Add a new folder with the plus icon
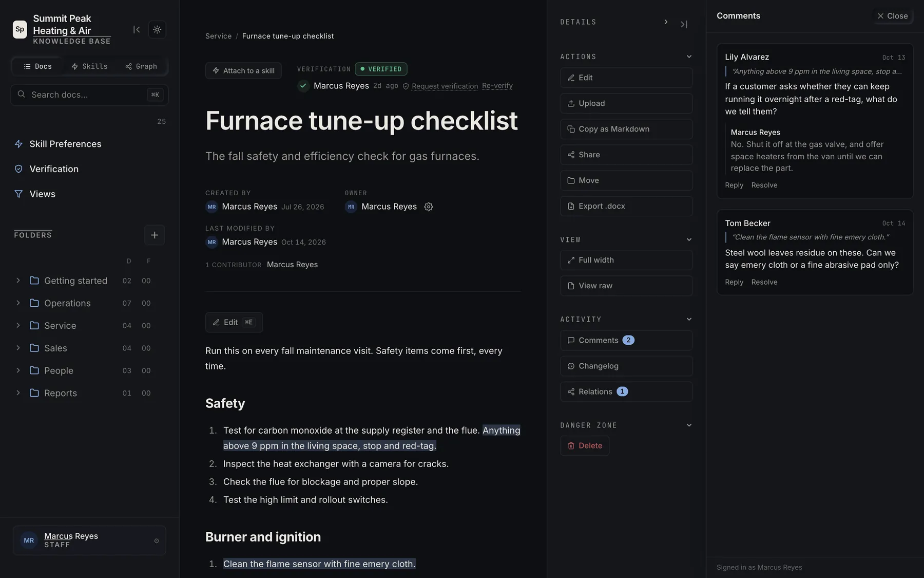The height and width of the screenshot is (578, 924). click(x=155, y=235)
